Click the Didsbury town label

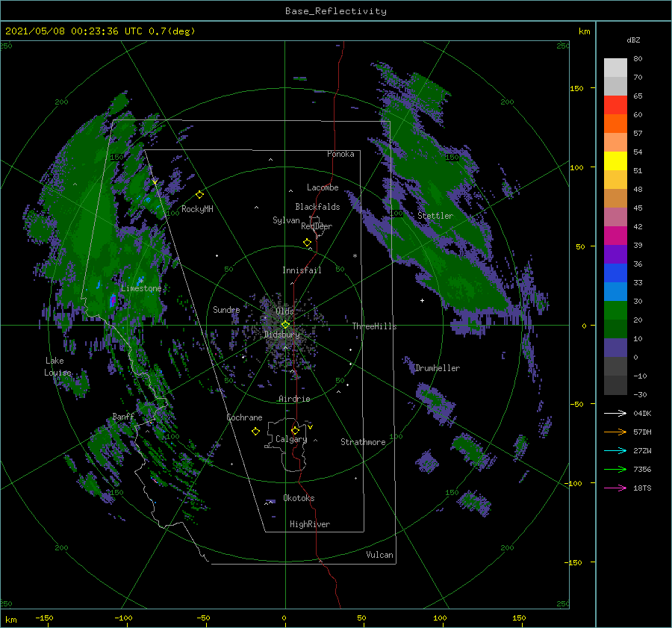point(281,335)
